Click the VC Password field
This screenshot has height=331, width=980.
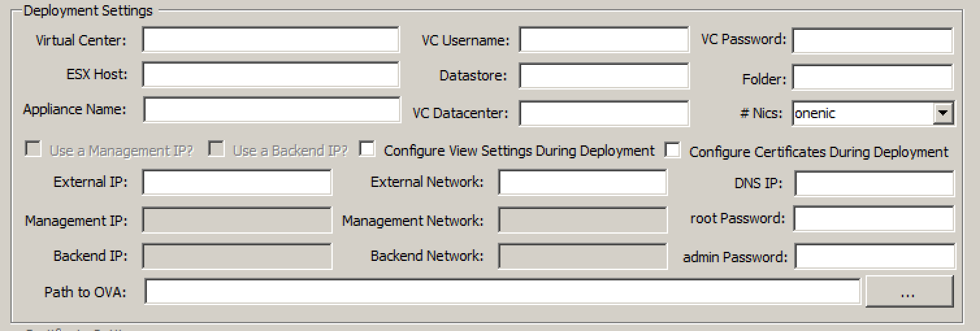pyautogui.click(x=871, y=41)
